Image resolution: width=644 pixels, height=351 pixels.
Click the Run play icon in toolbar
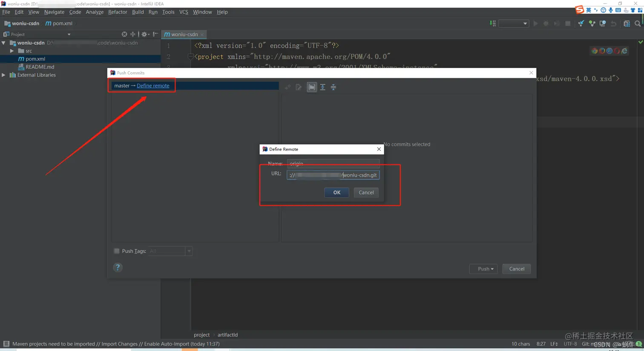536,23
